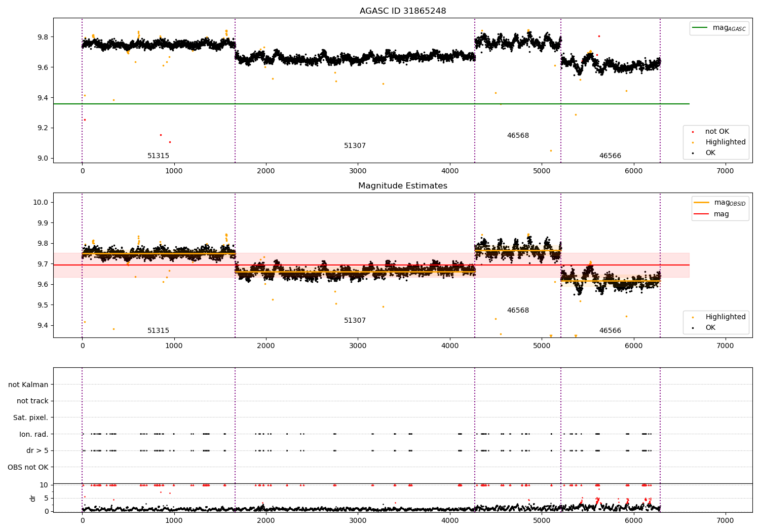Image resolution: width=760 pixels, height=532 pixels.
Task: Click the 51315 label in the top plot
Action: (x=159, y=156)
